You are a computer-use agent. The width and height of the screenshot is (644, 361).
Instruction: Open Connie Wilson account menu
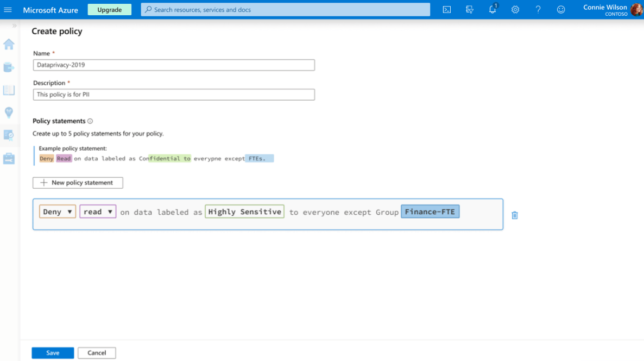click(x=612, y=10)
